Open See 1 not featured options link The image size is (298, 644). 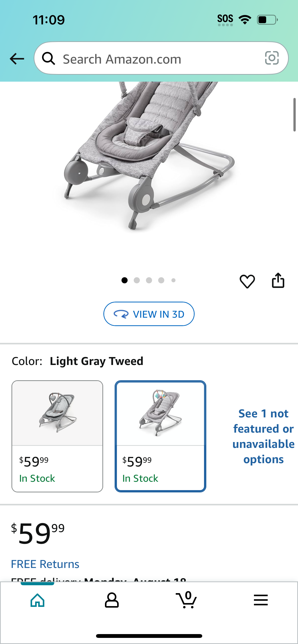point(263,436)
